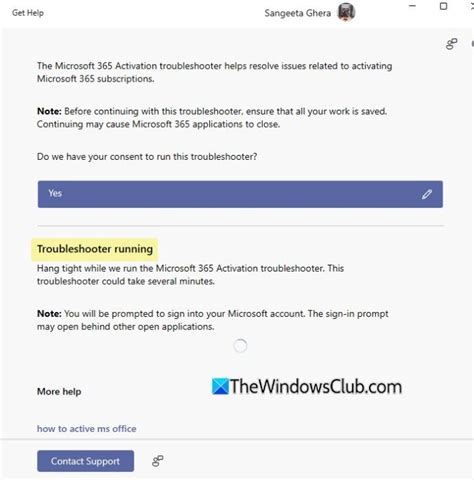Click the TheWindowsClub blue logo square
This screenshot has height=480, width=474.
[x=220, y=386]
